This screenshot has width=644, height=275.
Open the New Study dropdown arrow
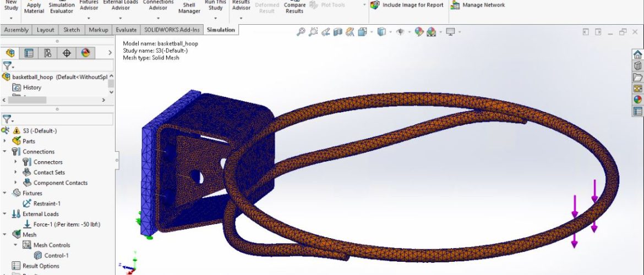pos(11,18)
